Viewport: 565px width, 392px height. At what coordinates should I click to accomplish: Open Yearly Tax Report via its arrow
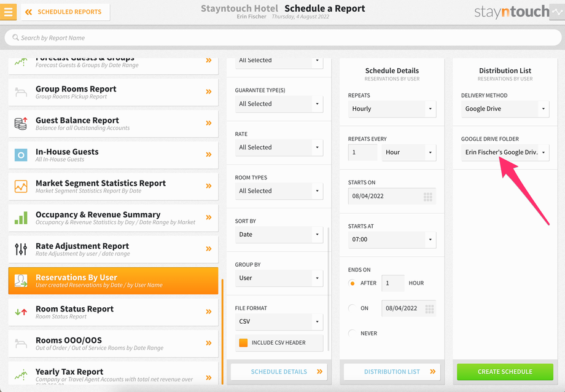209,378
